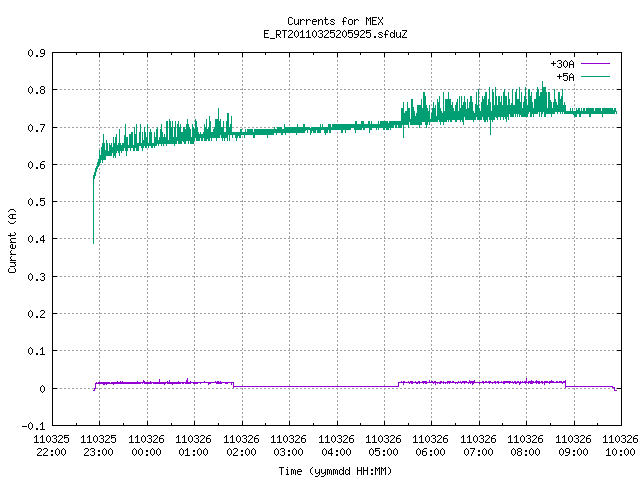The image size is (640, 480).
Task: Click y-axis tick value 0.3
Action: tap(37, 277)
